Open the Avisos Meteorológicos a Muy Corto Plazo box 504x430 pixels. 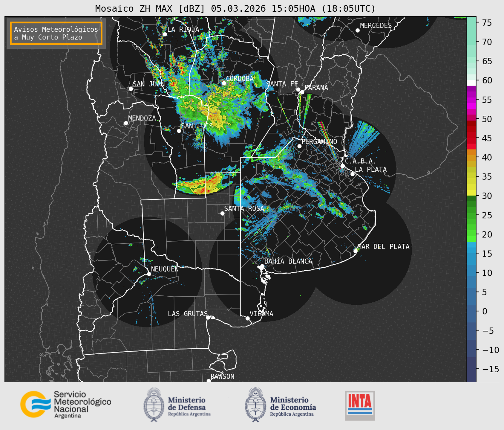pos(56,33)
